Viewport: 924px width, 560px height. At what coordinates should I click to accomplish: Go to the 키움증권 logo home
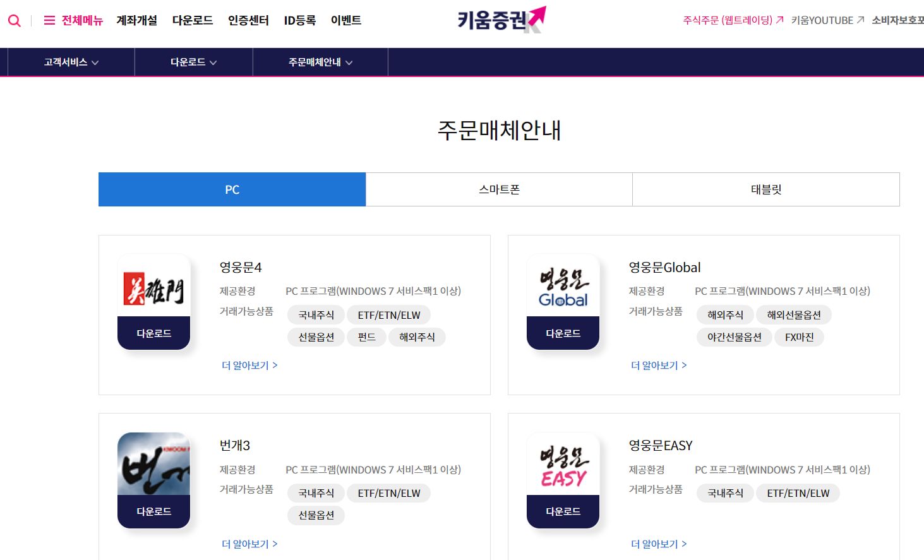(x=501, y=20)
